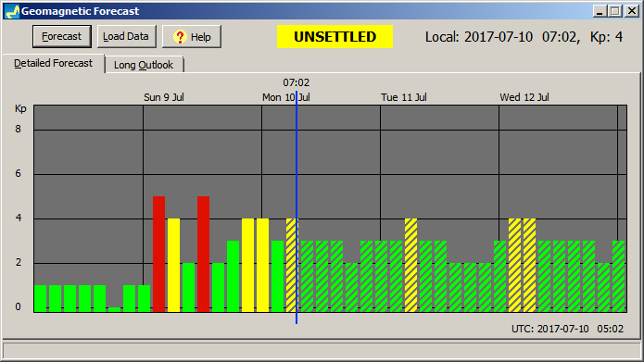Click the empty status bar at bottom
644x362 pixels.
(x=322, y=351)
